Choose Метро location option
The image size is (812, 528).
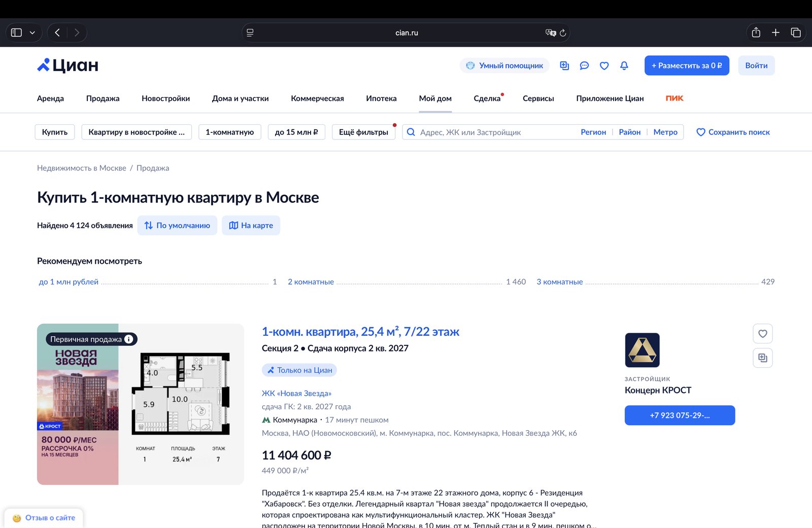coord(665,132)
